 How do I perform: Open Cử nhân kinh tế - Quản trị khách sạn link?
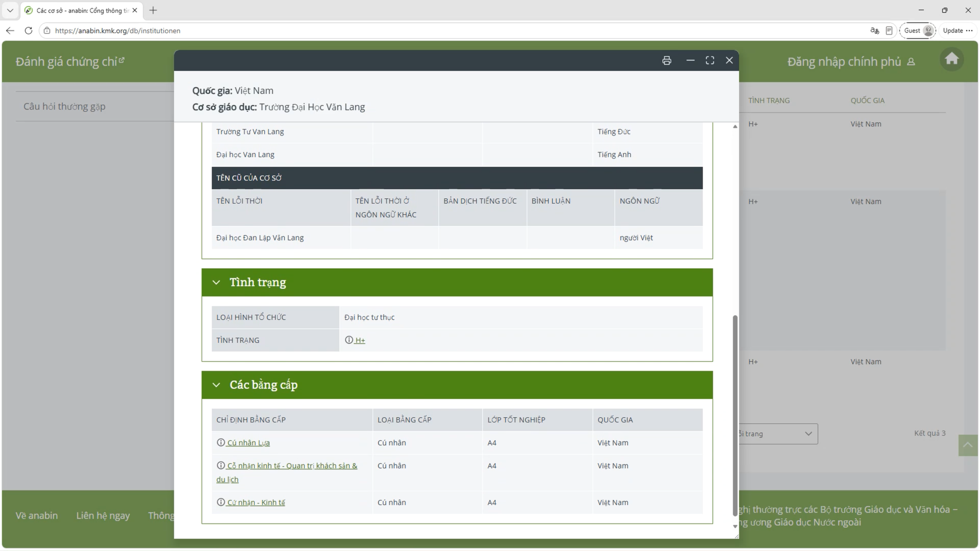coord(287,473)
